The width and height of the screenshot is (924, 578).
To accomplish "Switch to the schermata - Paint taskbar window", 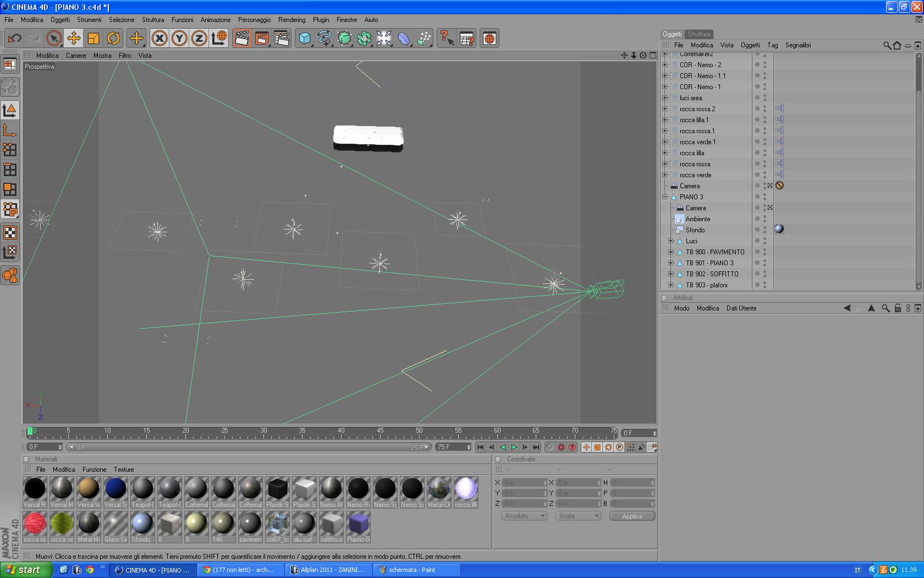I will click(416, 570).
